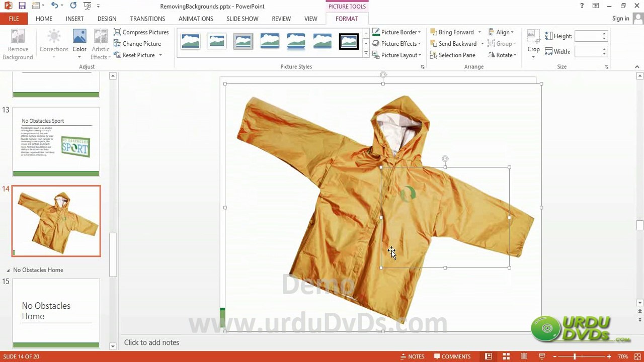Jump to the previous slide via scrollbar arrows
The image size is (644, 362).
click(640, 312)
